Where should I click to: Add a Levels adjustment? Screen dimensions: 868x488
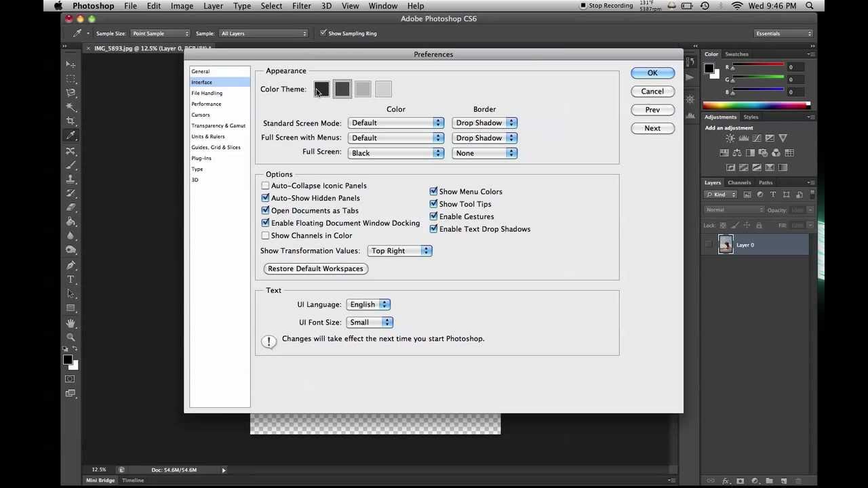(744, 138)
